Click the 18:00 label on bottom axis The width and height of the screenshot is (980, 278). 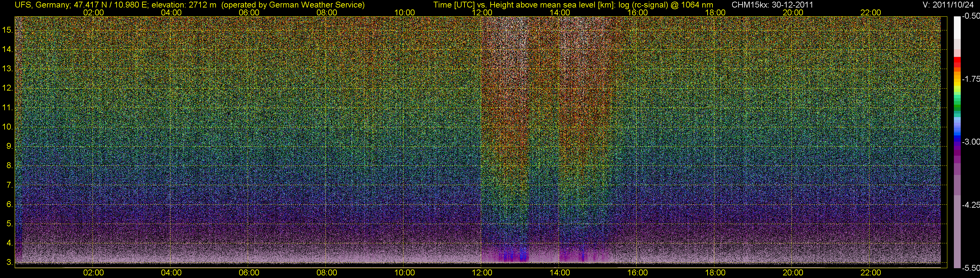point(715,273)
